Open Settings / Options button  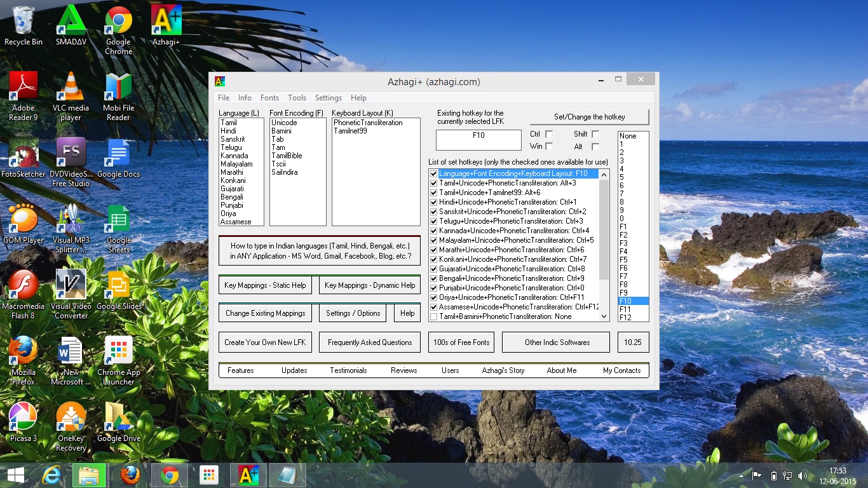(353, 313)
